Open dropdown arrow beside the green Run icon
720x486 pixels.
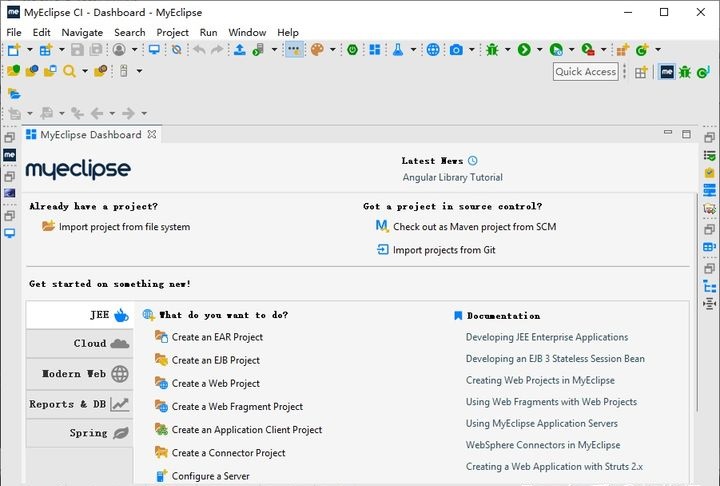[x=540, y=50]
